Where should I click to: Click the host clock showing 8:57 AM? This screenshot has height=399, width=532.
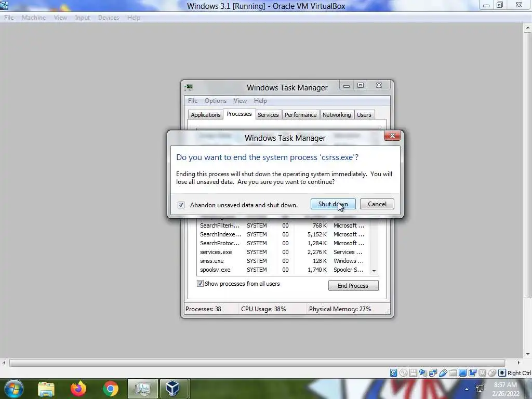coord(505,385)
